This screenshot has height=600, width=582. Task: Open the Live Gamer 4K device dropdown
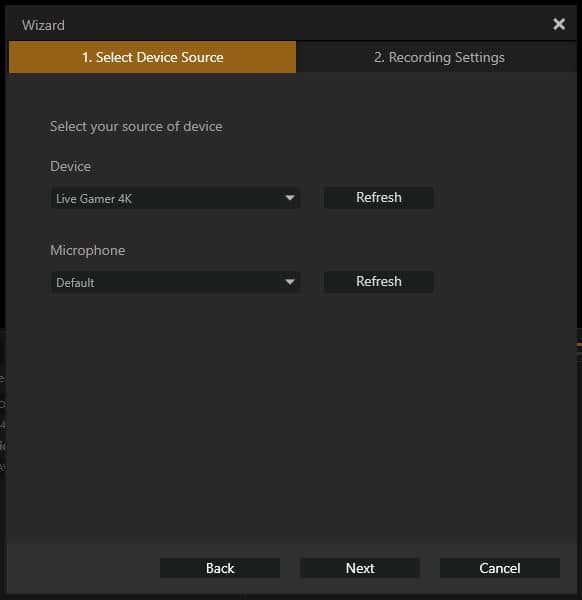coord(175,198)
